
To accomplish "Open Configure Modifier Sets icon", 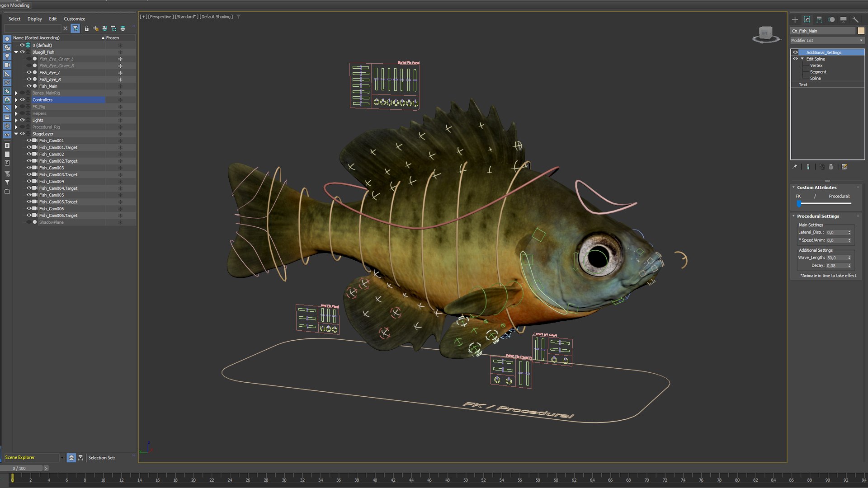I will click(x=844, y=167).
